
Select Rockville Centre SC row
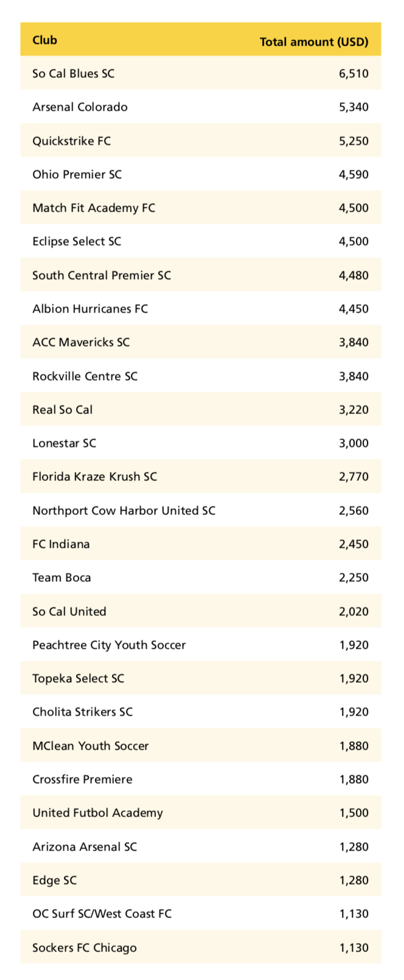[x=201, y=376]
